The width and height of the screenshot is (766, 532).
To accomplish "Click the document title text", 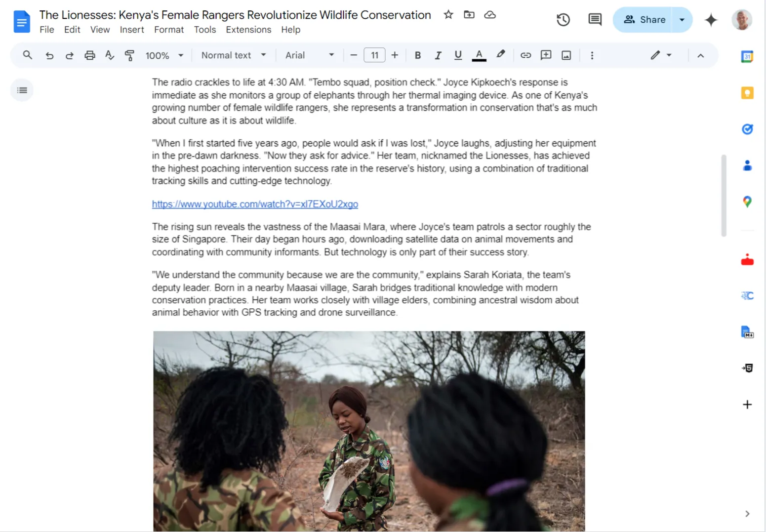I will click(x=235, y=15).
